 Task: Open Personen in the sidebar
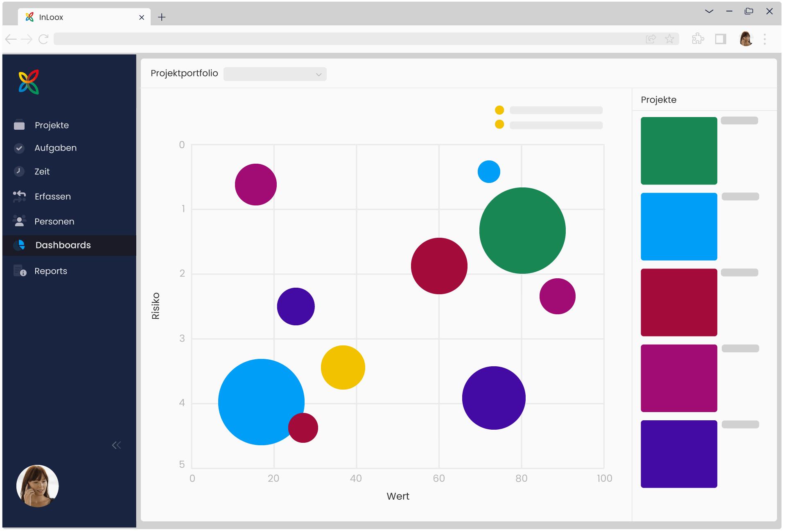pos(54,222)
